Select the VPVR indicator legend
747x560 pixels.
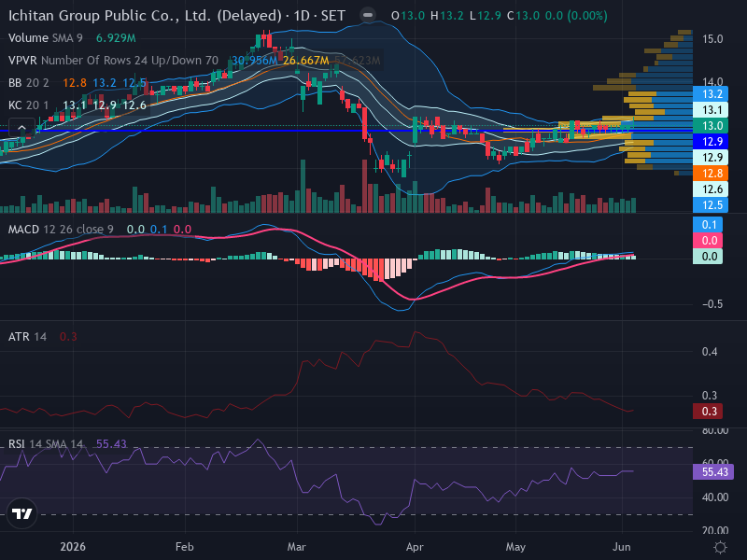click(113, 61)
